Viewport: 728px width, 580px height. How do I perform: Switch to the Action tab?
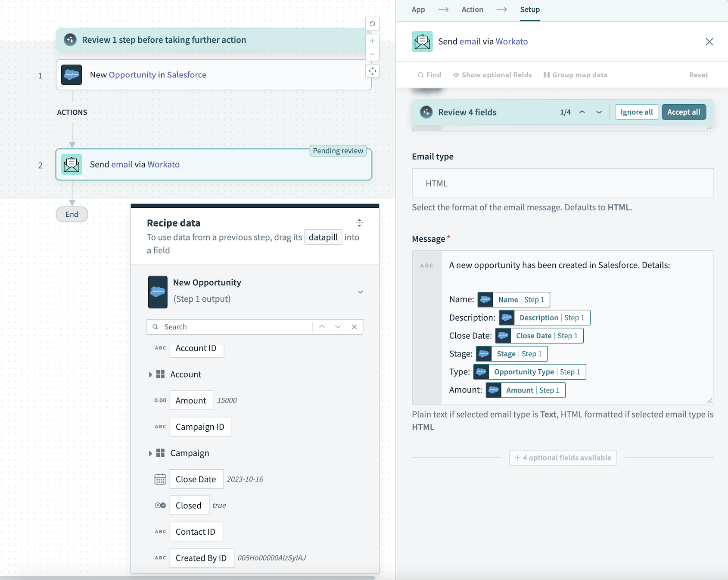pyautogui.click(x=472, y=9)
